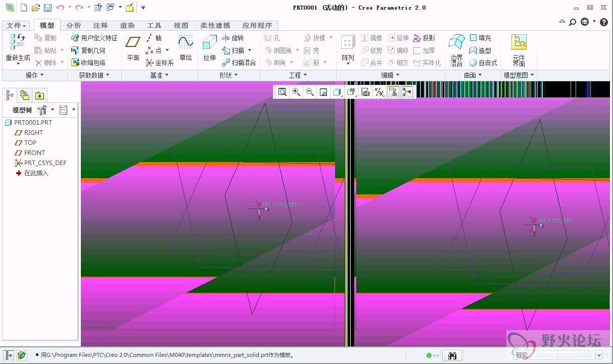This screenshot has height=364, width=613.
Task: Toggle the browser display in status bar
Action: click(x=21, y=355)
